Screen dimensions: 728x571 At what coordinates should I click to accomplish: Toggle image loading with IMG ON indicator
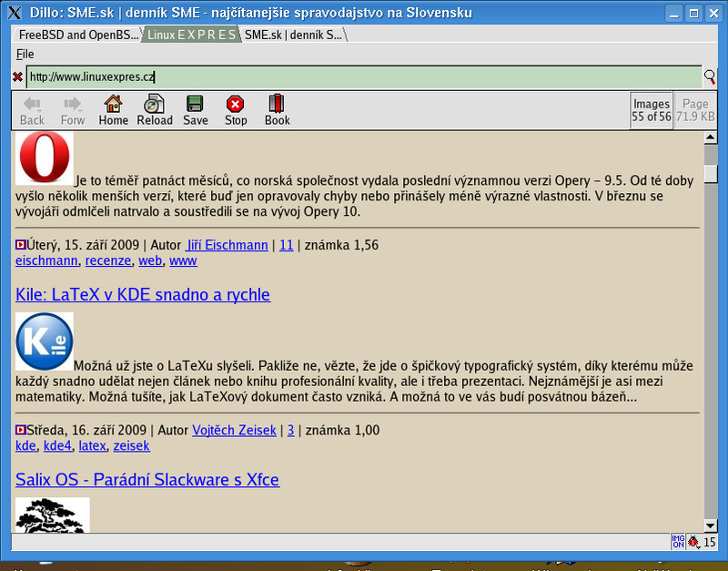[678, 542]
